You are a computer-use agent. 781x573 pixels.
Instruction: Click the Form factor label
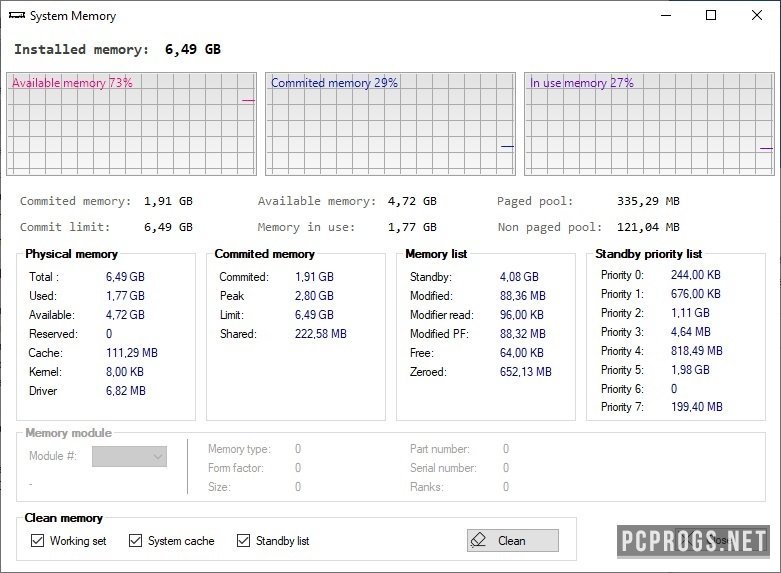[236, 468]
